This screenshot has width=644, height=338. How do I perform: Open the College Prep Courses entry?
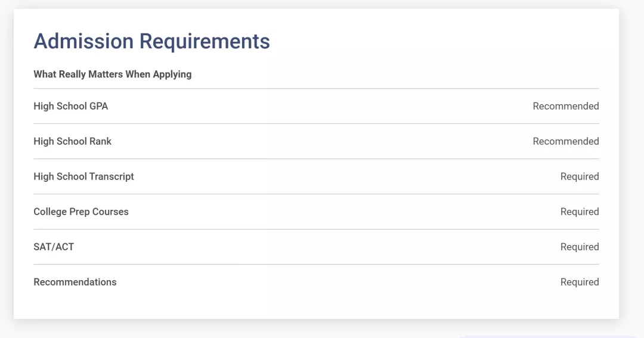click(80, 212)
